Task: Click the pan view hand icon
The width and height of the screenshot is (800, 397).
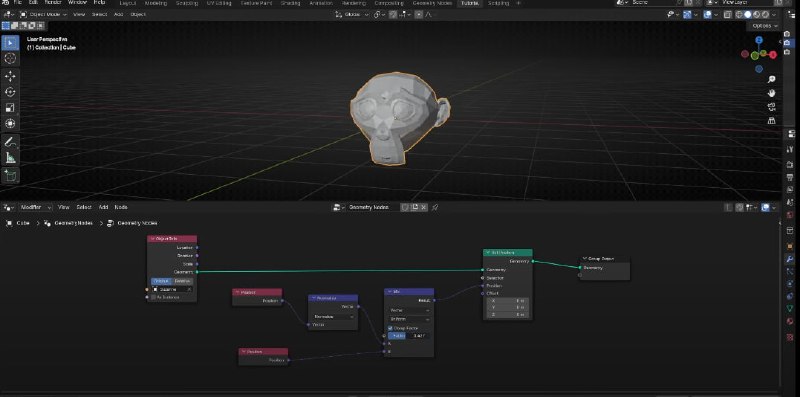Action: [771, 93]
